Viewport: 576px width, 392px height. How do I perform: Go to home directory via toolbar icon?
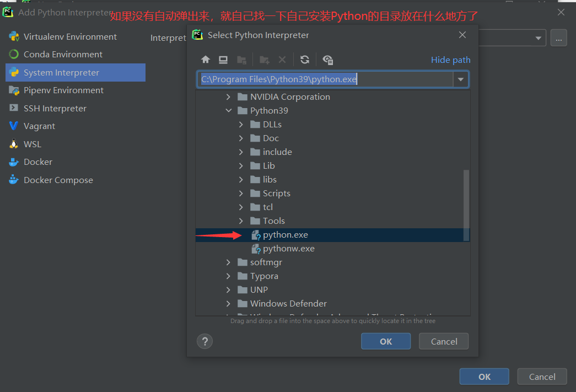click(206, 60)
